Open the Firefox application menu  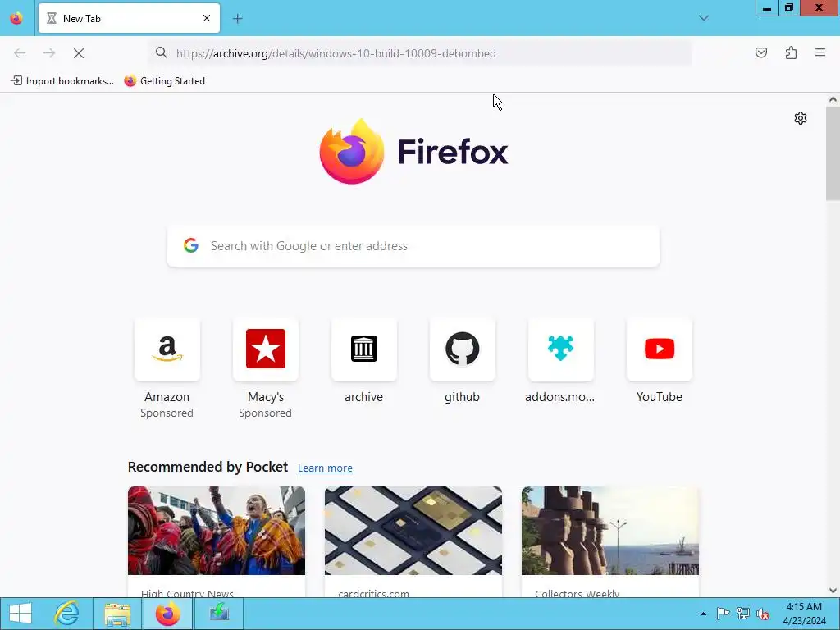(820, 52)
